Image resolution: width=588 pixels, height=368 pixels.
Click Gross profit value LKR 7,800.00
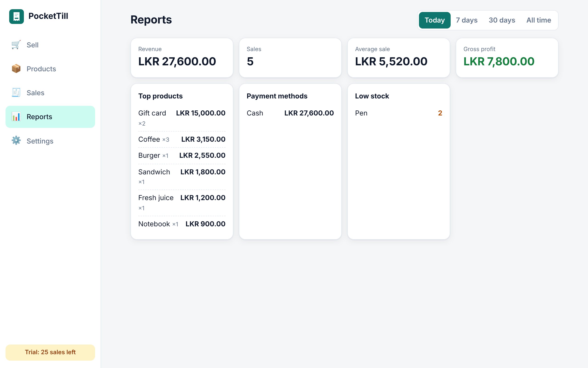click(499, 61)
